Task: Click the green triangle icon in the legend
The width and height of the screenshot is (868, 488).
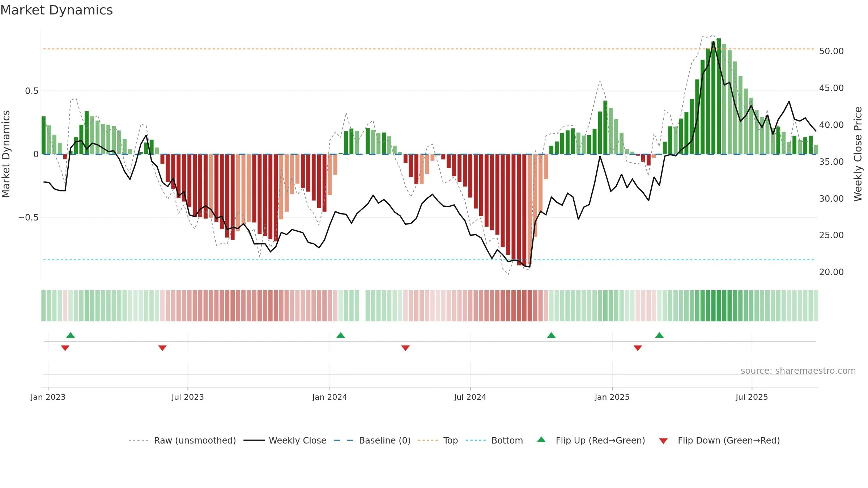Action: (x=541, y=440)
